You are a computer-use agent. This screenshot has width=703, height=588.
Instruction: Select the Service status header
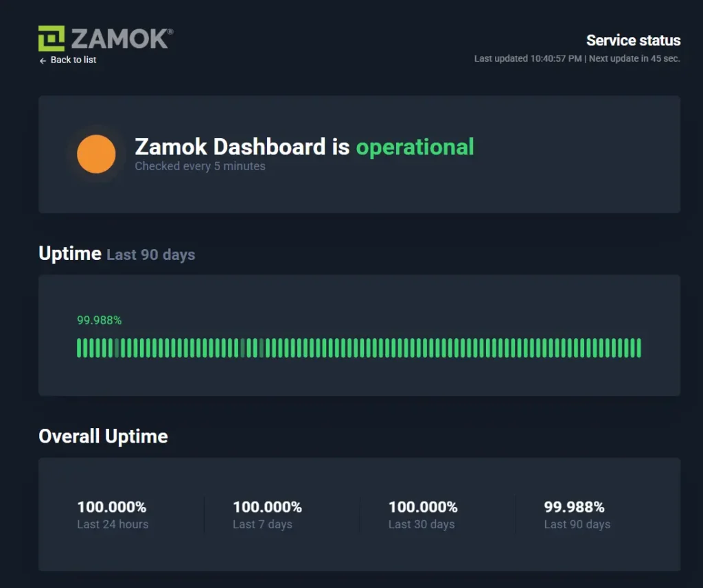point(633,40)
